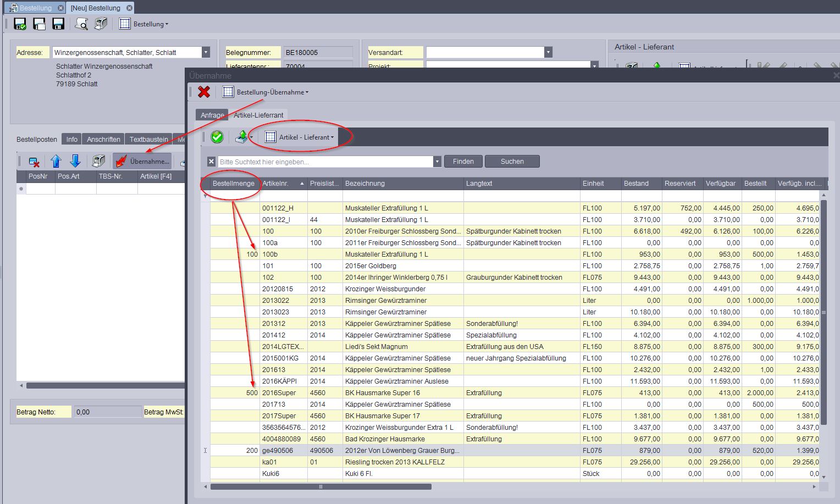Viewport: 840px width, 504px height.
Task: Click the delete position icon with red X
Action: (34, 162)
